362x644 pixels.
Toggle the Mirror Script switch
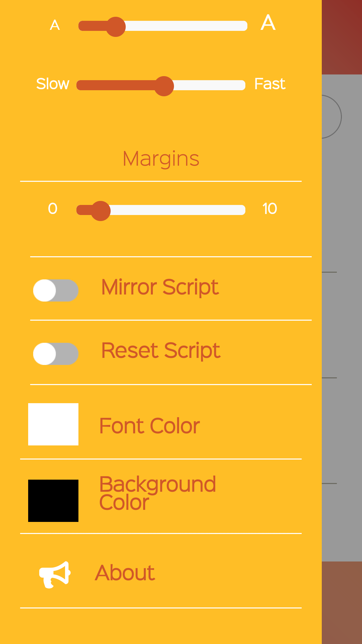(56, 290)
